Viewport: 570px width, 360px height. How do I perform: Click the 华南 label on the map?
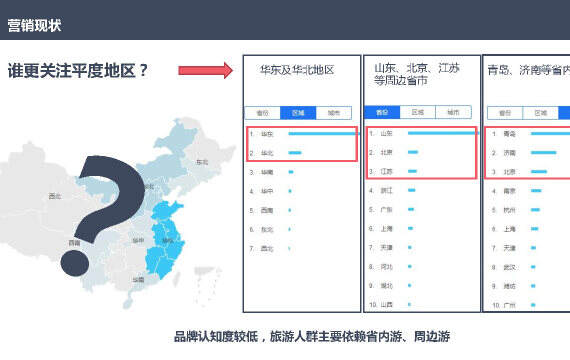tap(138, 280)
